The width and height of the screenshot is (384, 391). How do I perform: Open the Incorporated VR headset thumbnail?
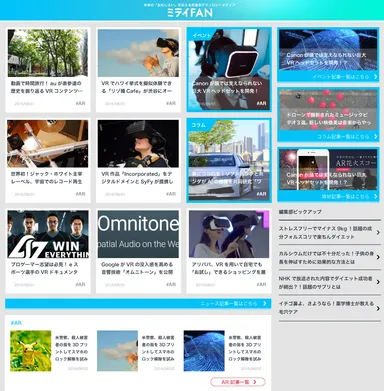(x=138, y=144)
